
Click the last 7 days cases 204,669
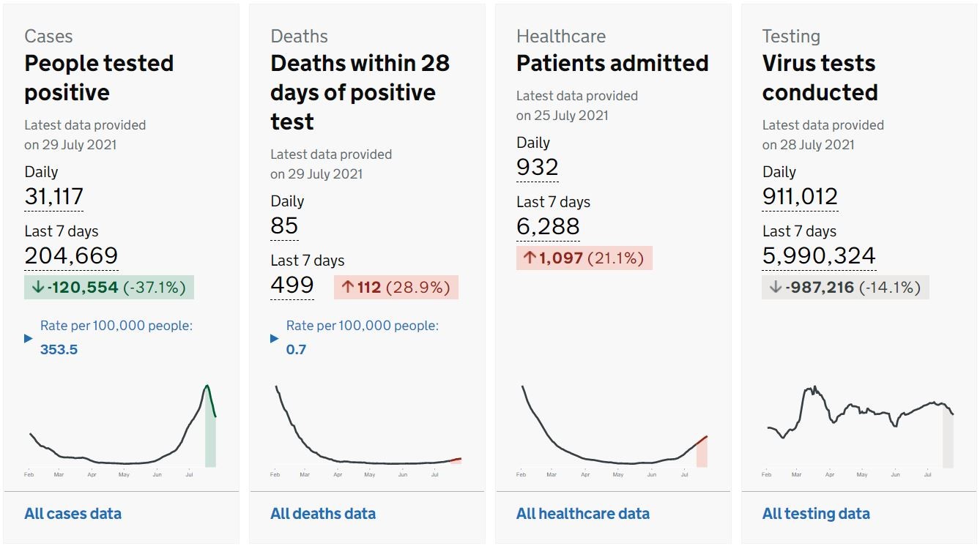pyautogui.click(x=71, y=255)
